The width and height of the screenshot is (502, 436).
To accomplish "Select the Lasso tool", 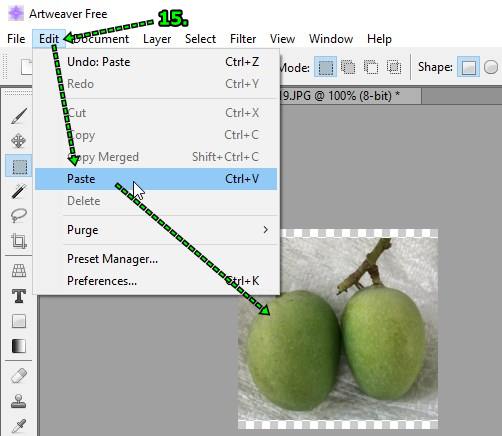I will (19, 216).
